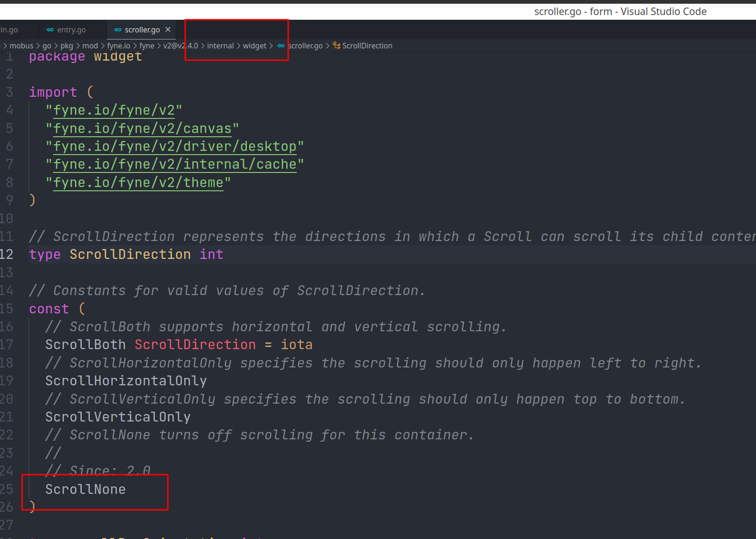Open the internal breadcrumb segment

coord(220,46)
